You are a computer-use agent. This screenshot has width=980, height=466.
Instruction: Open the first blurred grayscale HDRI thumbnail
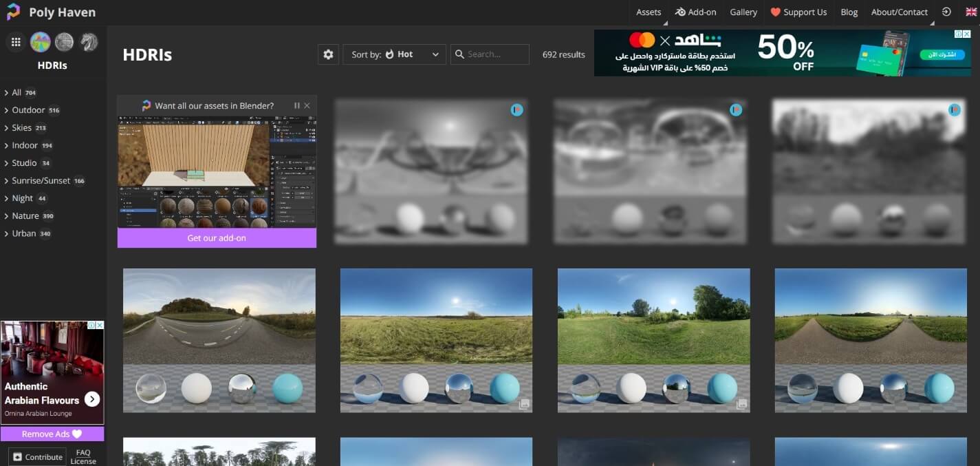pos(431,171)
